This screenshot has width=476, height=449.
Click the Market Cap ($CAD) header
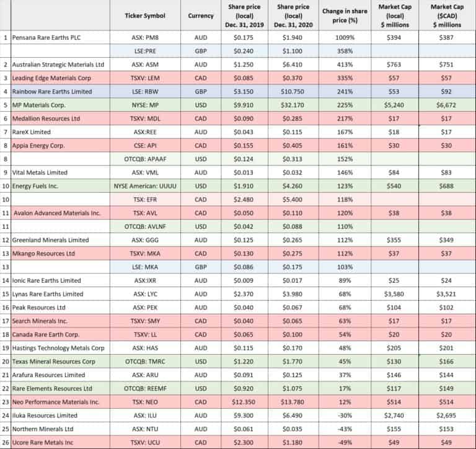pos(447,16)
